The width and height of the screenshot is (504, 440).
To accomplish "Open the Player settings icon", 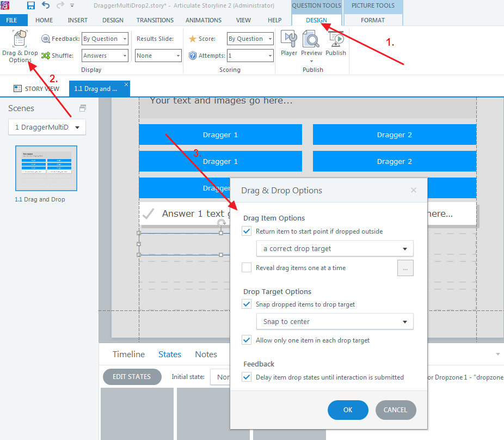I will tap(288, 40).
